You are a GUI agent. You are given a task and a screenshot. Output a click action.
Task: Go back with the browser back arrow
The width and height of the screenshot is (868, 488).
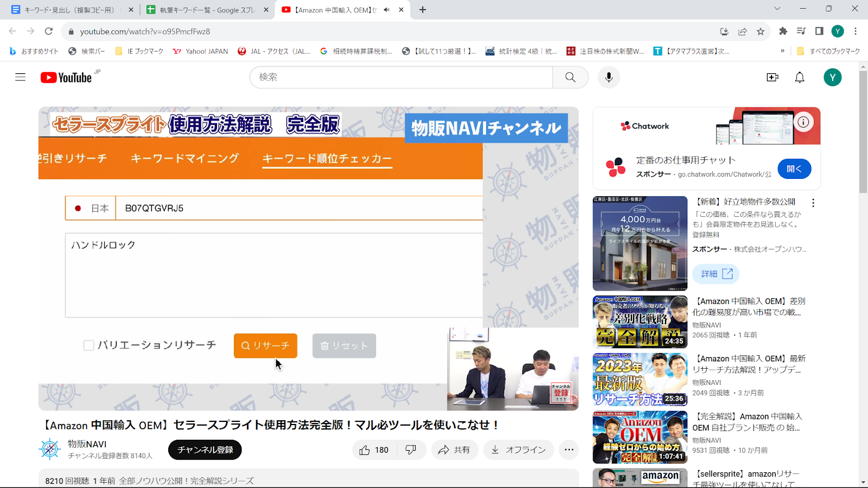click(12, 31)
